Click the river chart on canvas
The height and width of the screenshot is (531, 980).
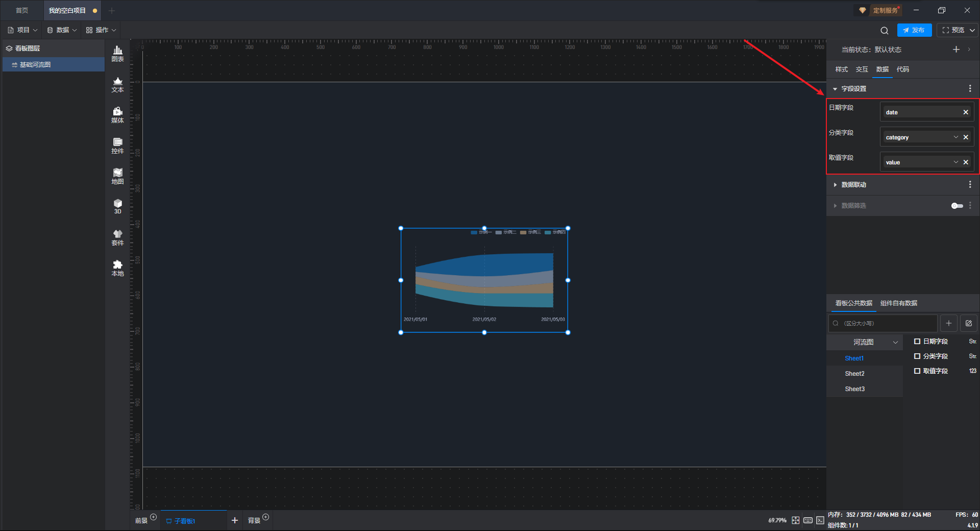(x=484, y=280)
